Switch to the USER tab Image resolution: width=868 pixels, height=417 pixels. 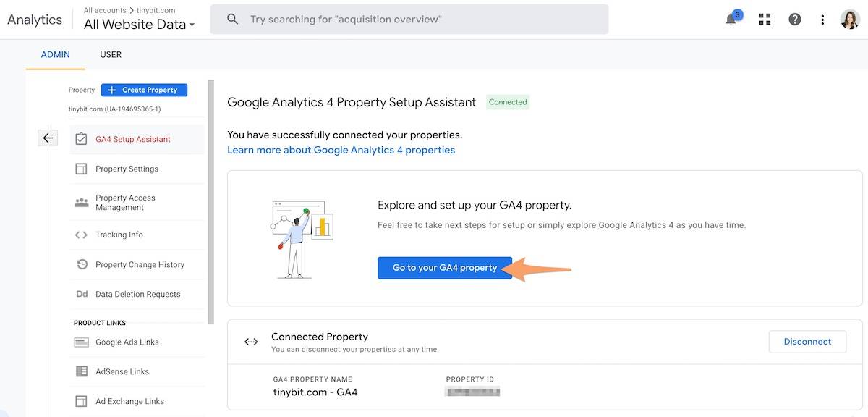(110, 54)
